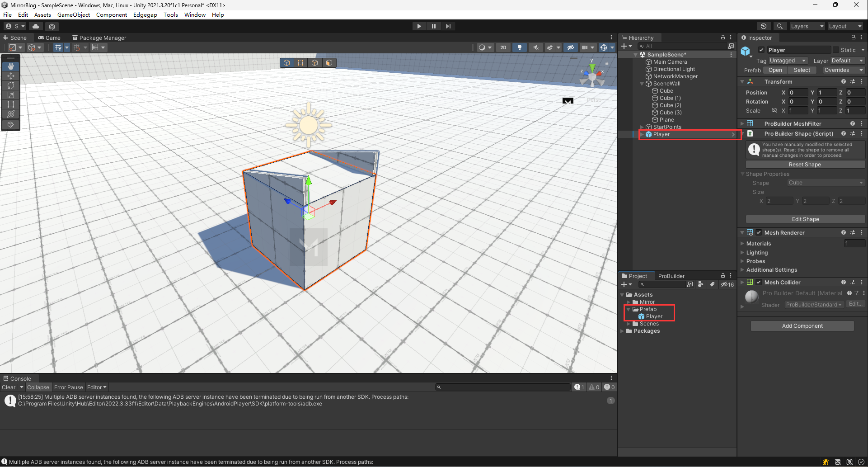
Task: Select Player prefab in Project assets
Action: (x=654, y=316)
